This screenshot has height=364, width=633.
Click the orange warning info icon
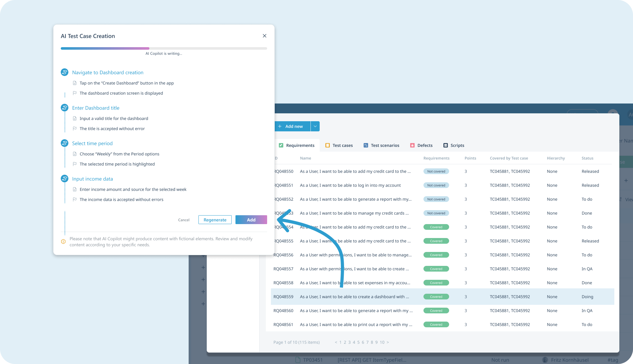coord(63,242)
